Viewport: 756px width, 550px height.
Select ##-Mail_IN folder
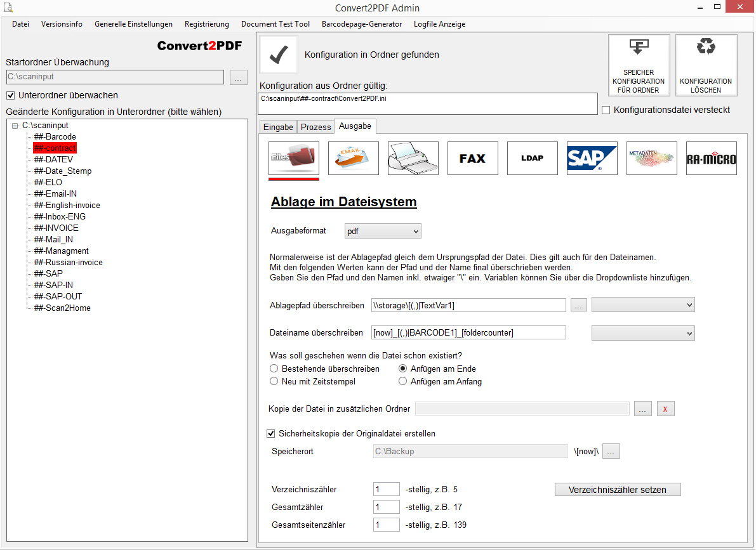coord(53,240)
